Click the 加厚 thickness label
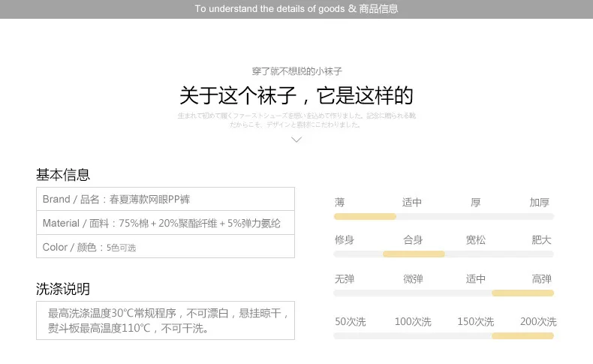This screenshot has height=364, width=593. (539, 202)
